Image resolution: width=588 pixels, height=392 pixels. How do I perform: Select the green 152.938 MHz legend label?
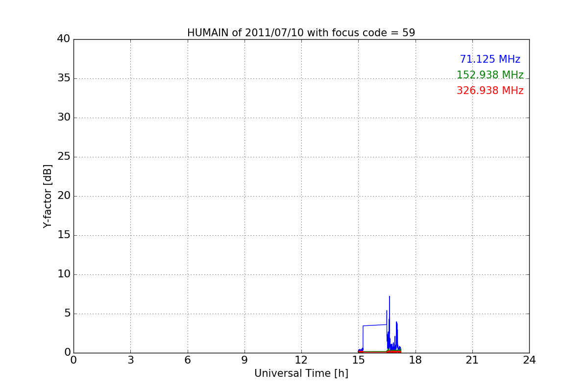pyautogui.click(x=490, y=75)
